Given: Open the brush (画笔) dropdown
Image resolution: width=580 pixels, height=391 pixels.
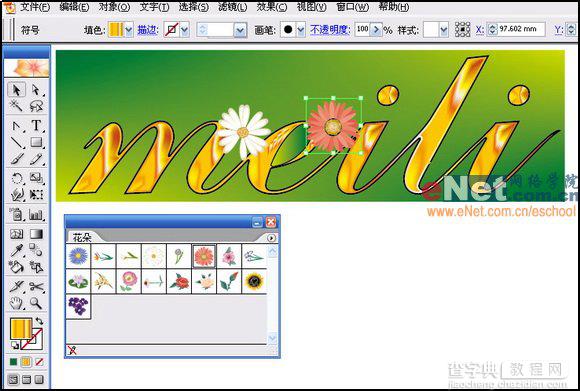Looking at the screenshot, I should pos(301,30).
